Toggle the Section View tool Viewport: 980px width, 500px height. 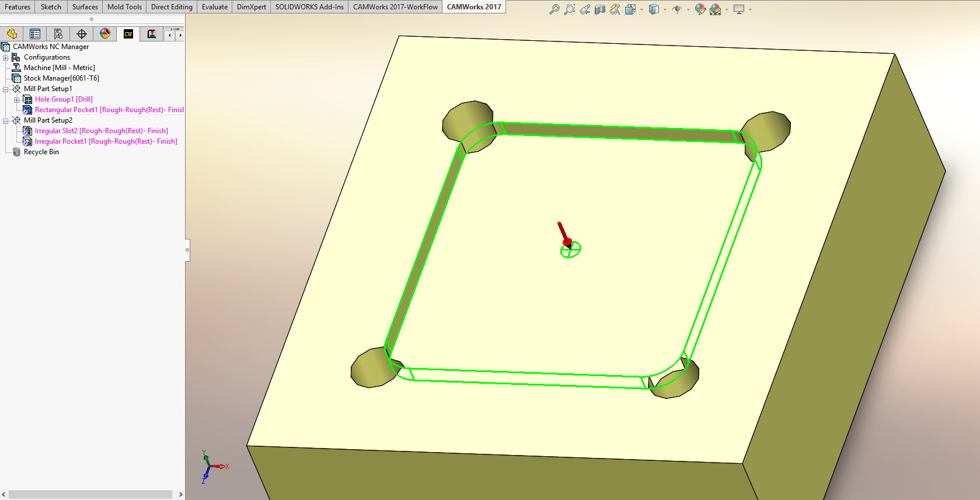pos(599,9)
